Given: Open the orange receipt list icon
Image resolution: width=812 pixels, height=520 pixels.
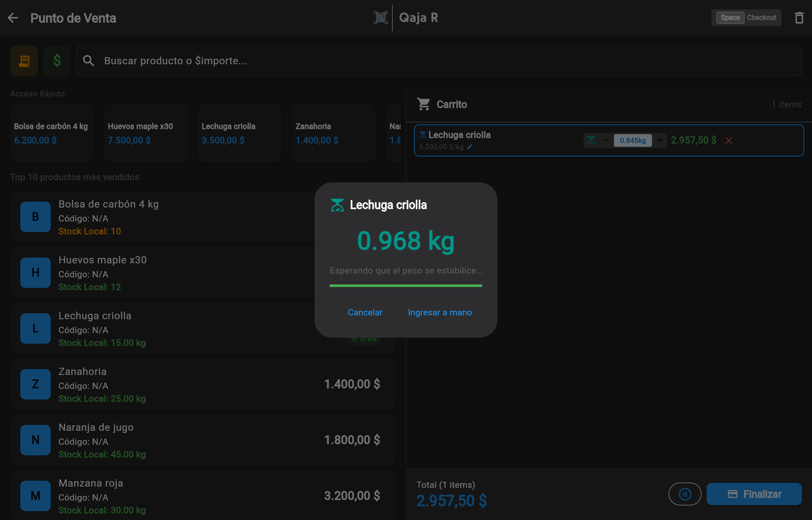Looking at the screenshot, I should 24,61.
